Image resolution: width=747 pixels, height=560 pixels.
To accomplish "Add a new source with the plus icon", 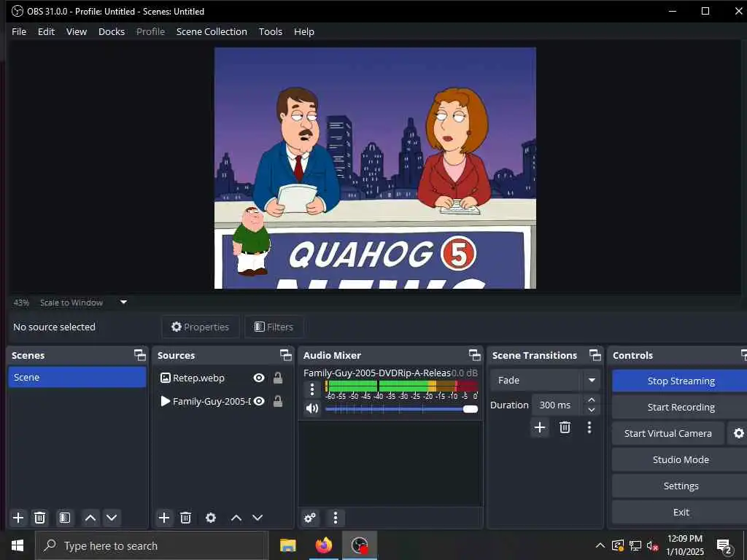I will tap(164, 518).
